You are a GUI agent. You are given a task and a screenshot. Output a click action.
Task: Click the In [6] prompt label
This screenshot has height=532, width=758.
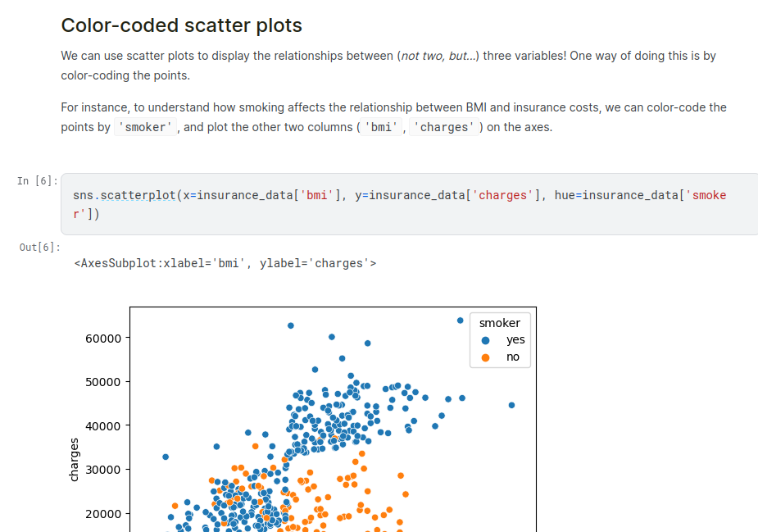pos(37,180)
